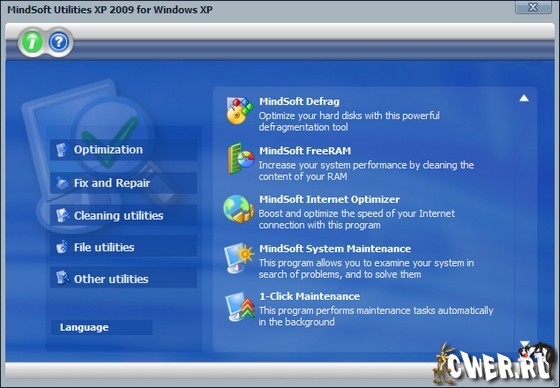Open the File utilities category
This screenshot has height=388, width=560.
pyautogui.click(x=124, y=247)
